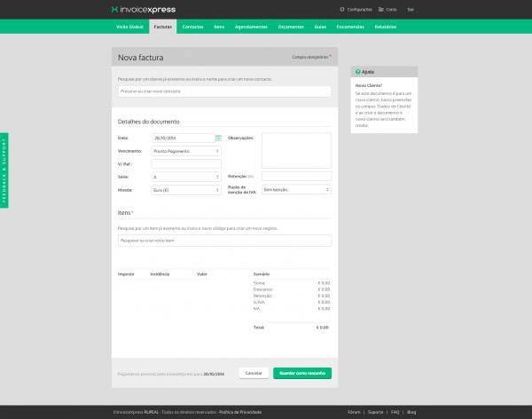
Task: Open the Visão Global tab
Action: point(129,27)
